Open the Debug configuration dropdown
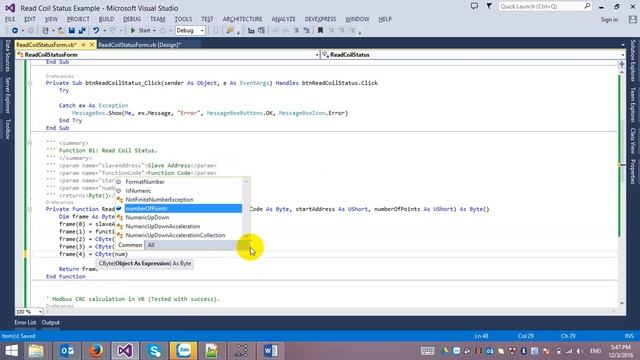This screenshot has width=640, height=360. tap(190, 31)
